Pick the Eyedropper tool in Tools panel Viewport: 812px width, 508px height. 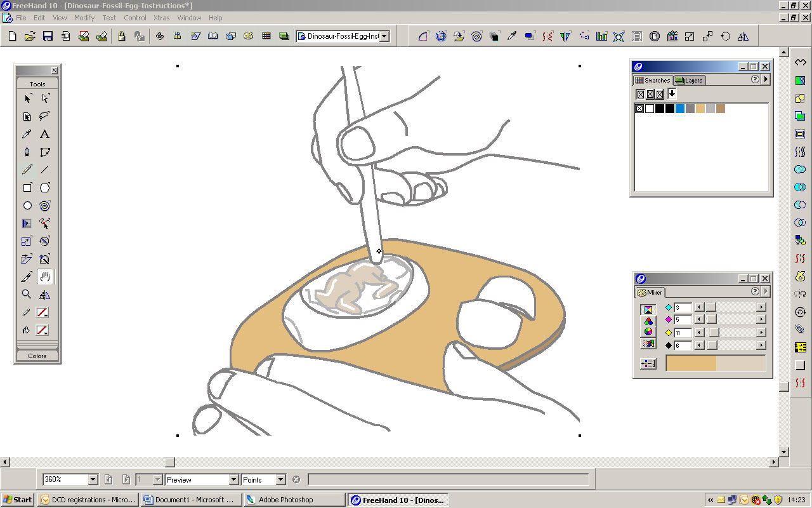27,134
